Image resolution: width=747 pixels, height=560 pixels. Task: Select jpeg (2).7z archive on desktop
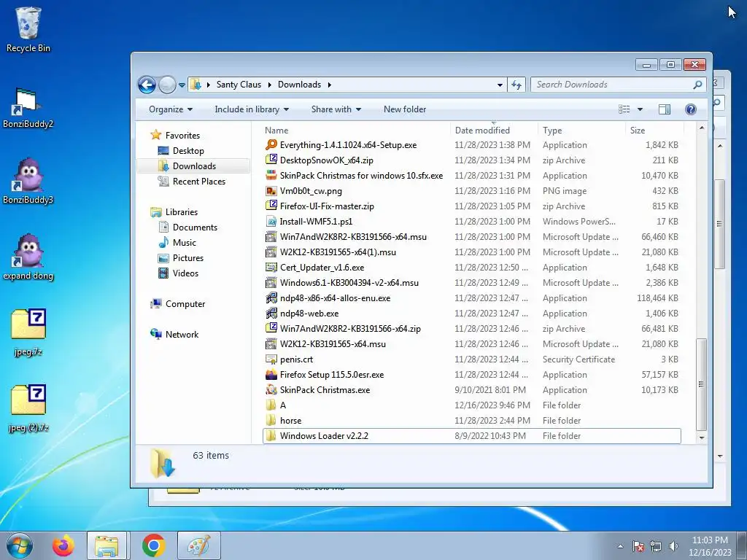(28, 408)
